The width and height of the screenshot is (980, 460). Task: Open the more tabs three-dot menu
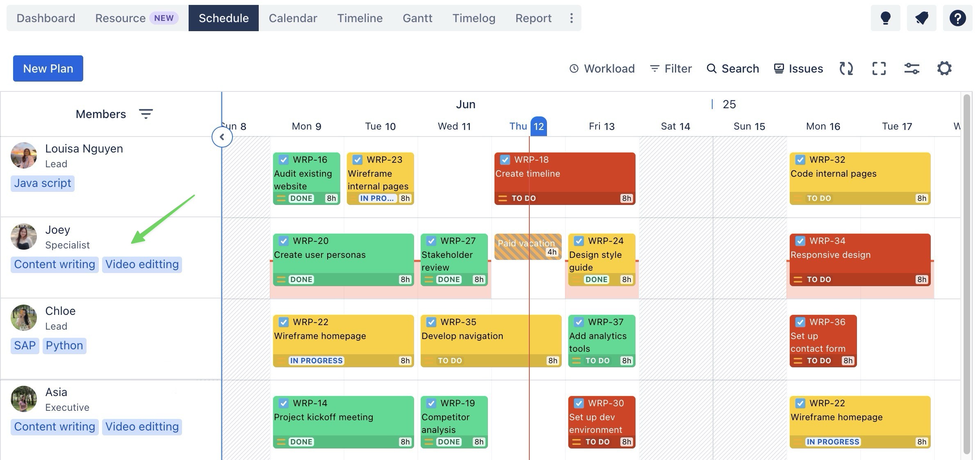point(571,18)
